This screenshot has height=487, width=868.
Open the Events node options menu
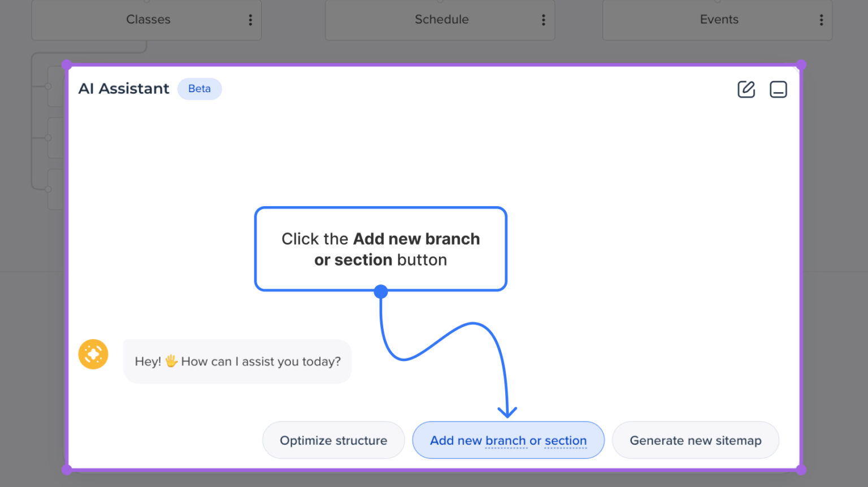tap(821, 20)
